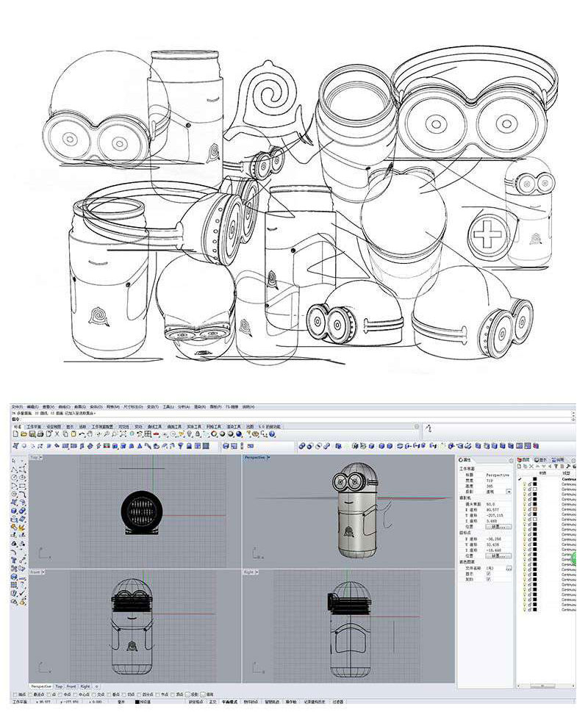Click the Hide Objects light bulb icon

[x=190, y=434]
